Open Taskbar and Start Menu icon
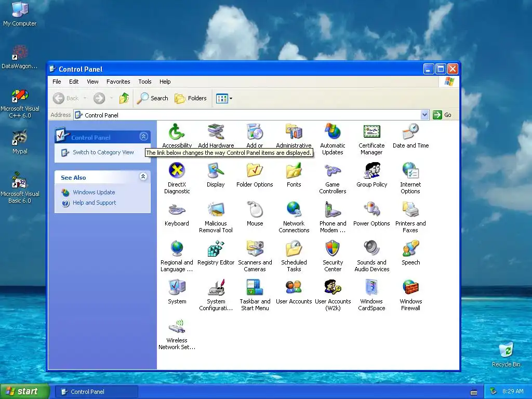The height and width of the screenshot is (399, 532). coord(255,287)
